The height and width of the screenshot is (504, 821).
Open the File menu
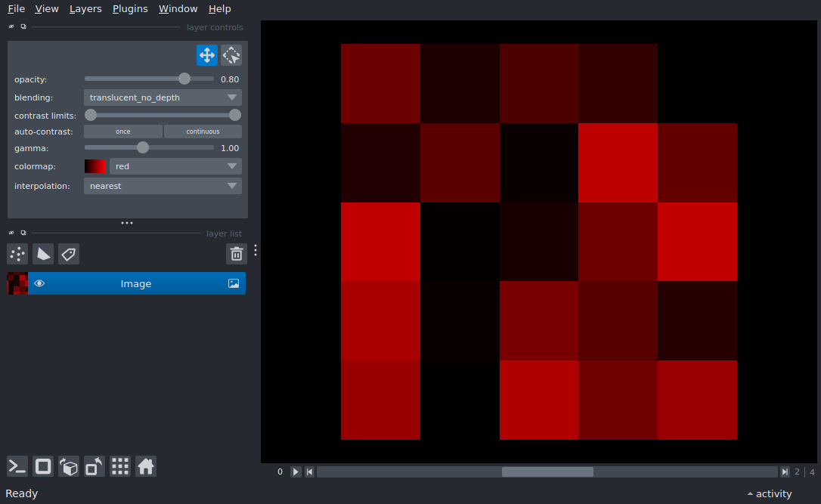16,9
